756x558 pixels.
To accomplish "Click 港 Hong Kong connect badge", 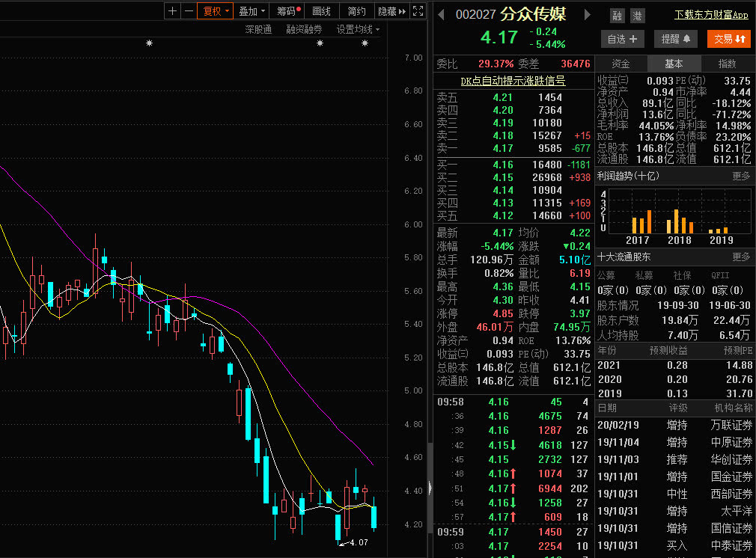I will coord(638,16).
